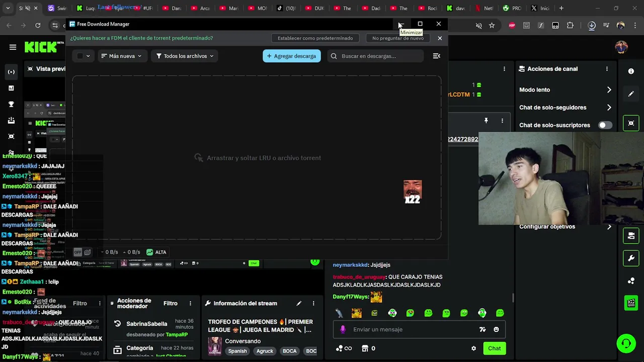
Task: Click the download speed 0 B/s indicator
Action: [109, 252]
